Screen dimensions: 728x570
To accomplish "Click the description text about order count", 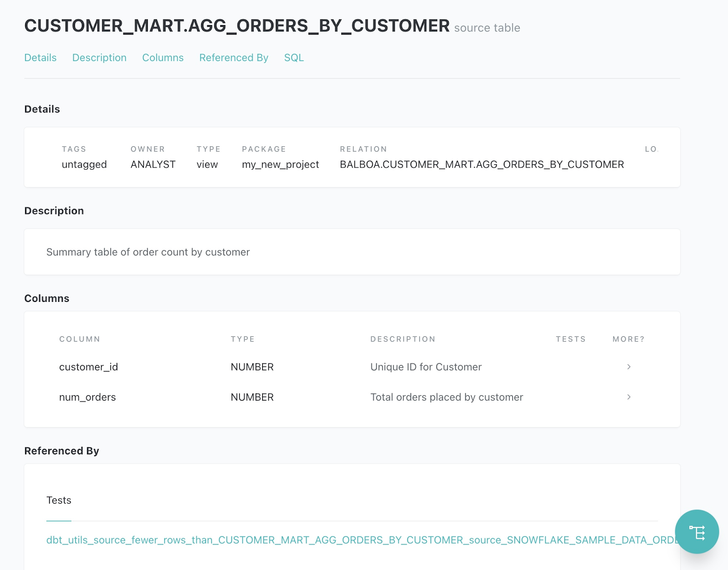I will [148, 252].
